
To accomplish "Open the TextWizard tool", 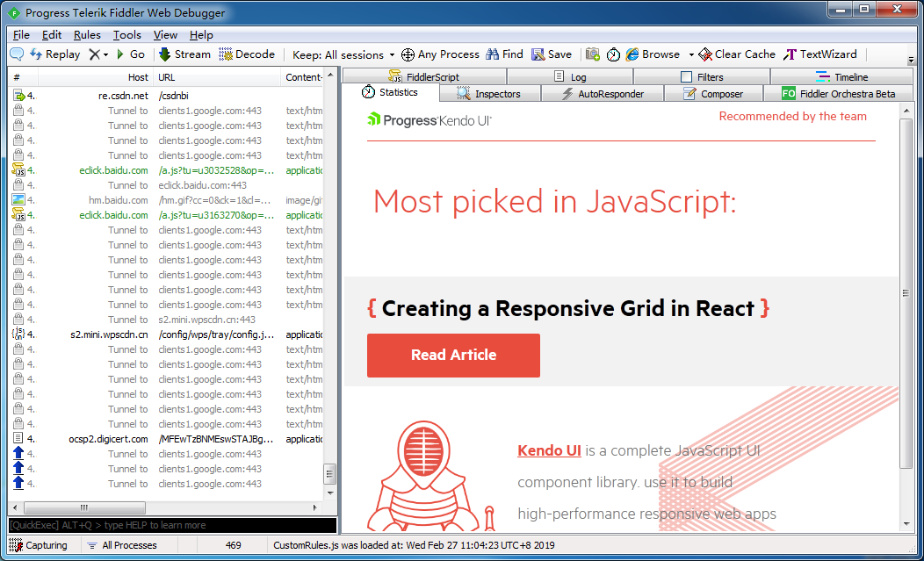I will 819,54.
